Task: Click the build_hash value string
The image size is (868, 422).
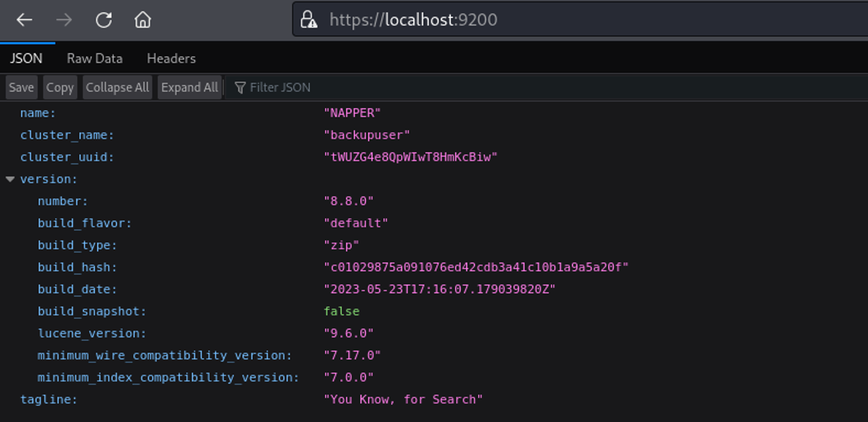Action: pyautogui.click(x=476, y=267)
